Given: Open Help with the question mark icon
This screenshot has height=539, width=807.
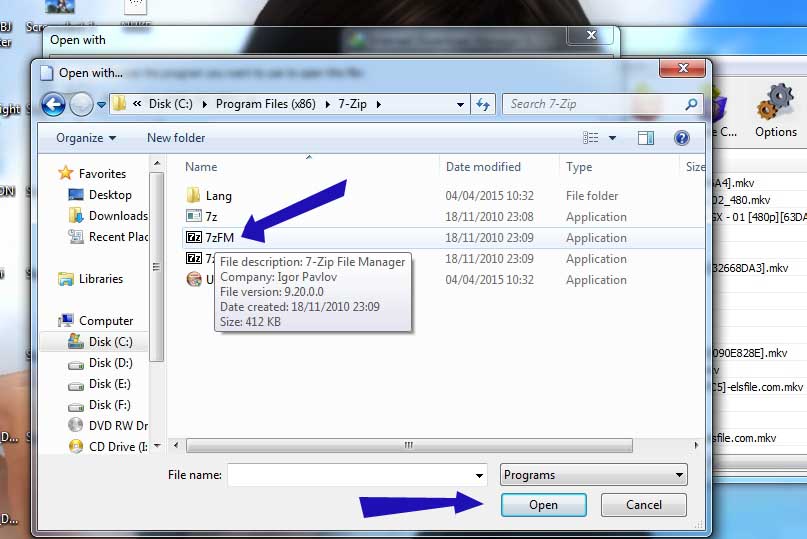Looking at the screenshot, I should (x=681, y=138).
